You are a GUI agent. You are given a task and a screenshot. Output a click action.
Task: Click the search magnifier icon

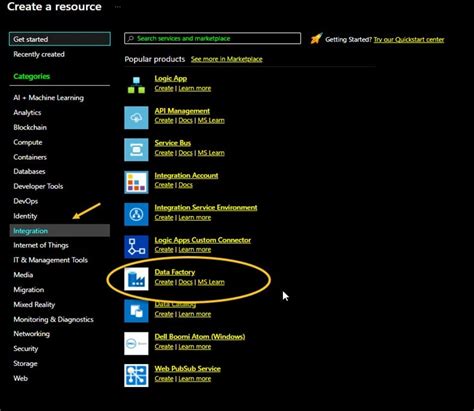(131, 38)
